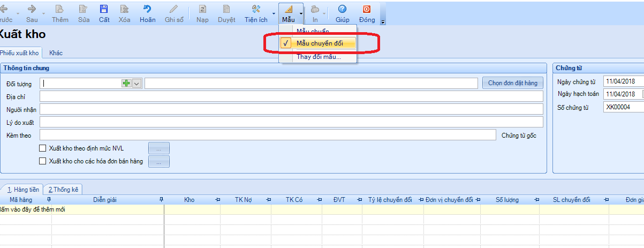
Task: Tick Xuất kho theo định mức NVL checkbox
Action: 43,148
